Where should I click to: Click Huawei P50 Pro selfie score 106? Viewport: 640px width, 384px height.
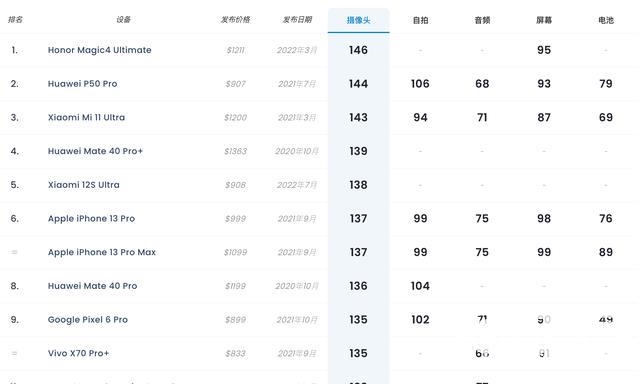pyautogui.click(x=420, y=84)
